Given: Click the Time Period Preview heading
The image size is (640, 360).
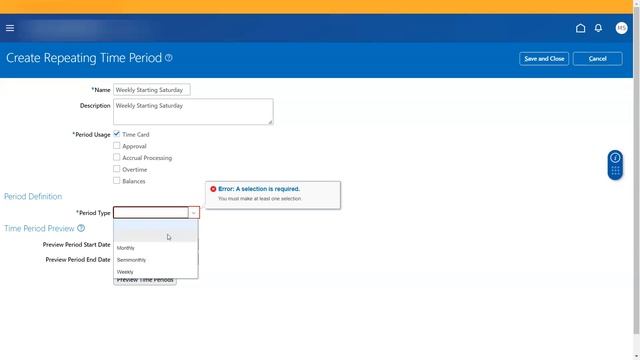Looking at the screenshot, I should [40, 228].
